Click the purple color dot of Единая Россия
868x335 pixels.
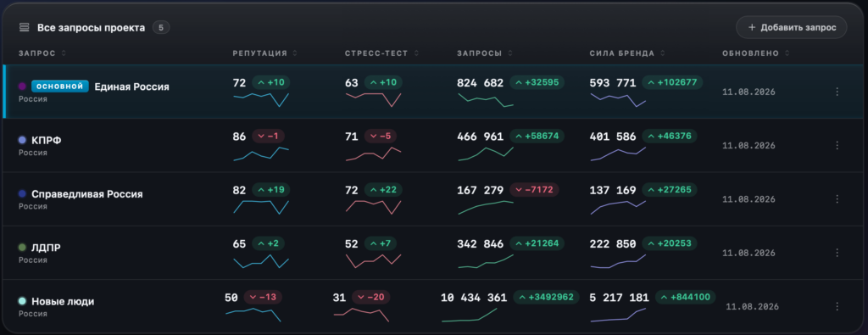[22, 87]
